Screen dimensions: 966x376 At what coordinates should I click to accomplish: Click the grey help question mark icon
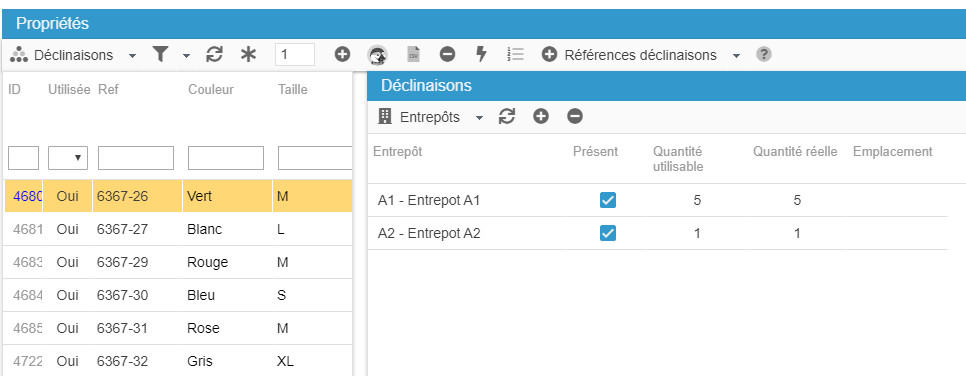click(x=764, y=55)
